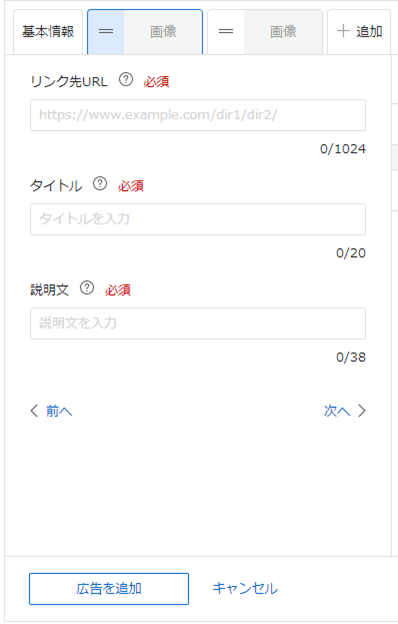Click left chevron beside 前へ
Image resolution: width=398 pixels, height=624 pixels.
click(x=34, y=411)
